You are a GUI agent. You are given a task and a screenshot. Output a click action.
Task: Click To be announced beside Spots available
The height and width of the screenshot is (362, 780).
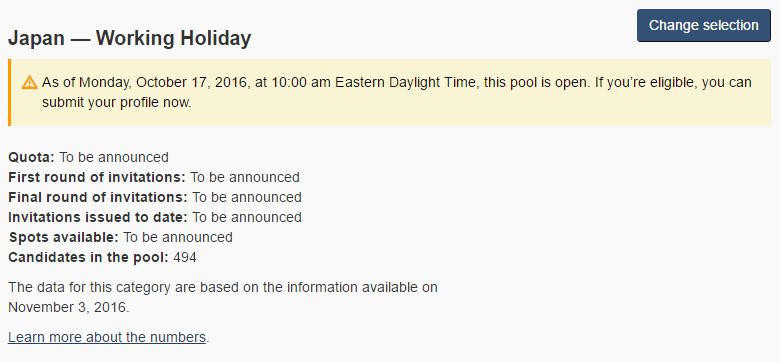(178, 237)
